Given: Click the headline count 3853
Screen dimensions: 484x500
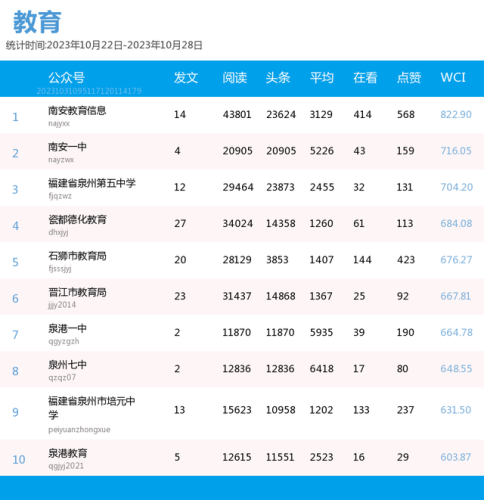Looking at the screenshot, I should [277, 260].
